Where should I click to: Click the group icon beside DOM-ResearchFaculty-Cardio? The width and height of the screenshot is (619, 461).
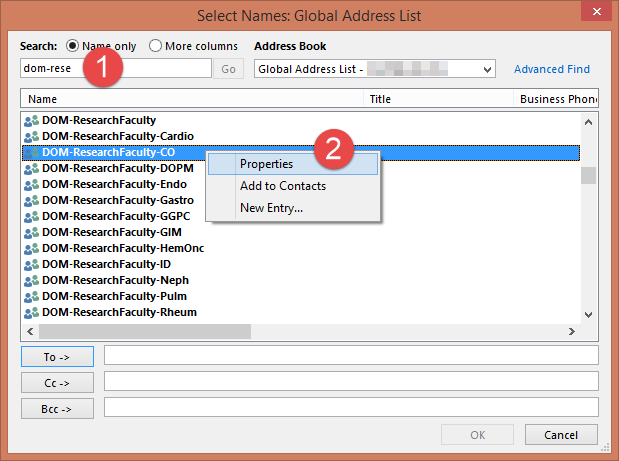point(31,136)
